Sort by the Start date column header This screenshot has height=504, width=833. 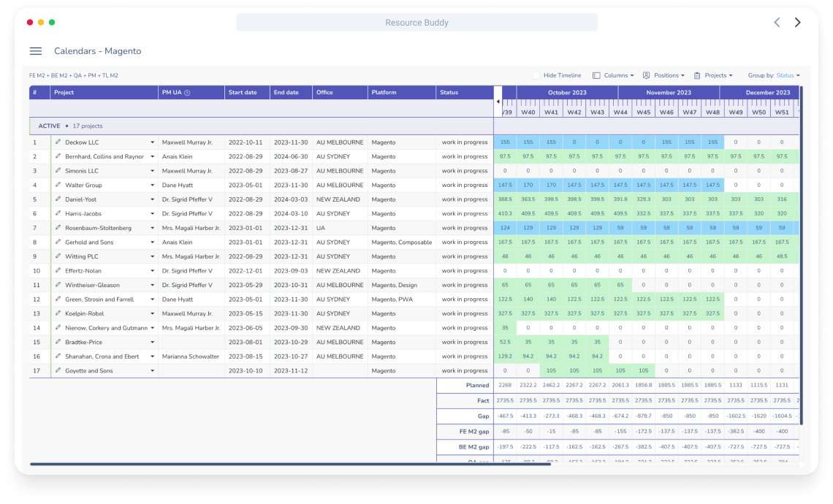243,93
